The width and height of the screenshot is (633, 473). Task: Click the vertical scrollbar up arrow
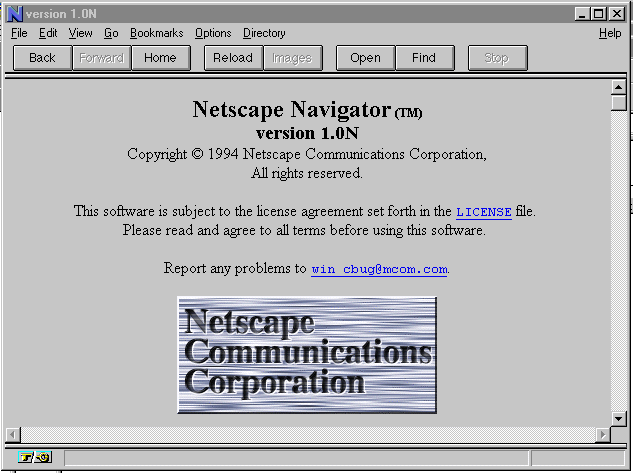[x=618, y=87]
